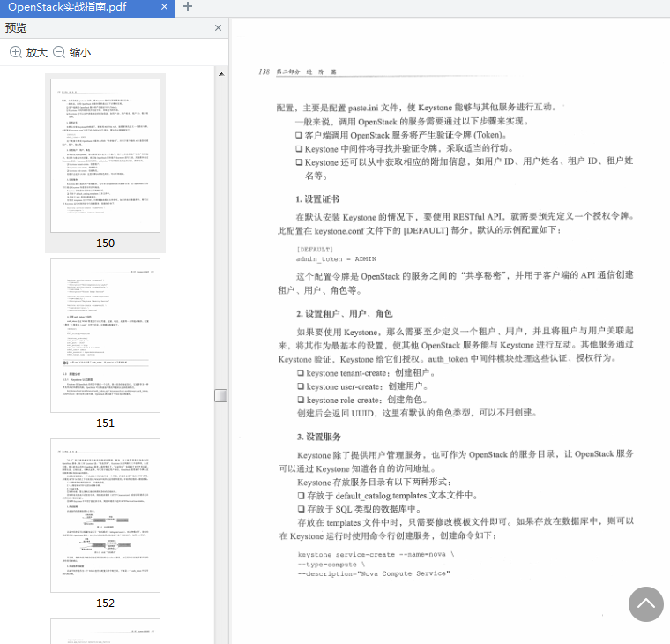Click the 放大 zoom-in magnifier icon
This screenshot has width=670, height=644.
point(16,52)
